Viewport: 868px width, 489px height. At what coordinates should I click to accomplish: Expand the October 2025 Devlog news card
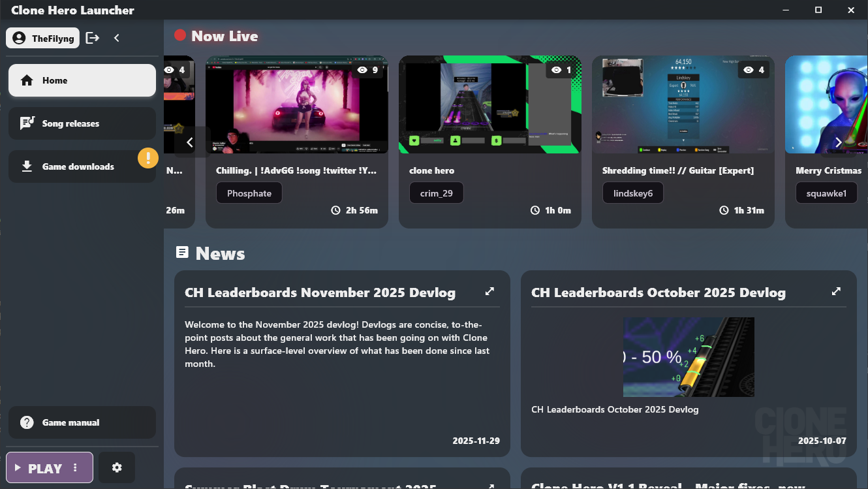(836, 292)
